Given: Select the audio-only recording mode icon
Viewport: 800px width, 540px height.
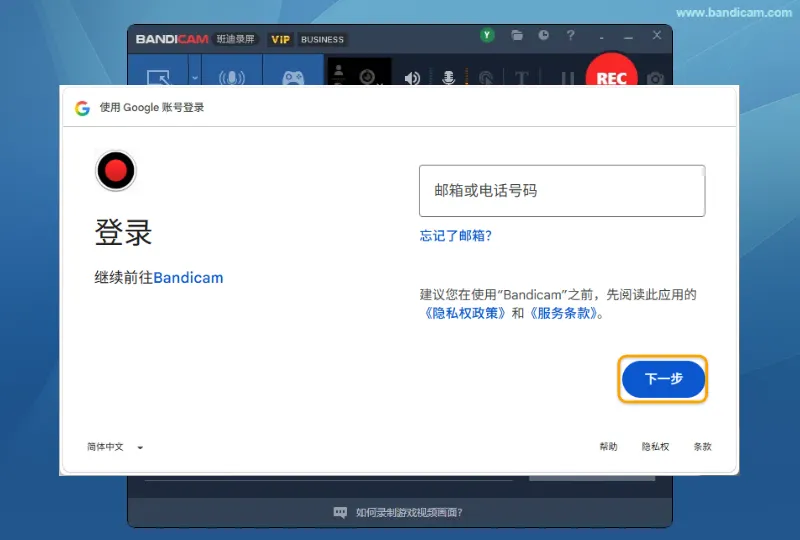Looking at the screenshot, I should 232,78.
